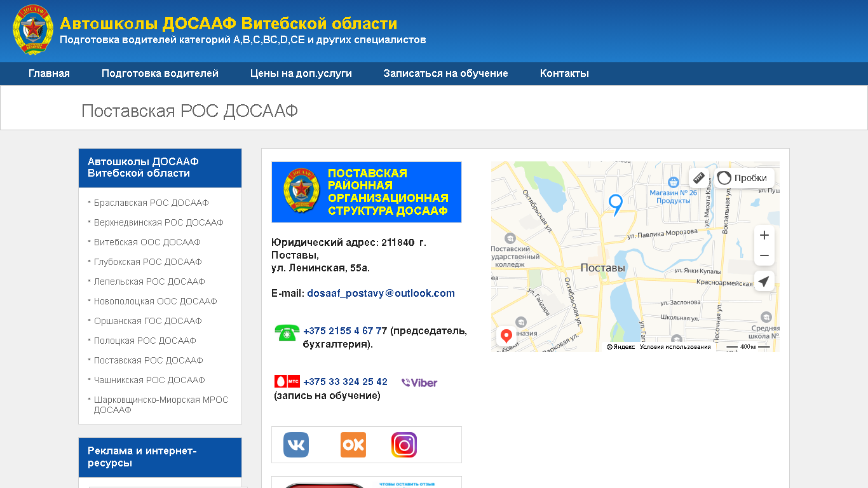Click phone number +375 2155 4 67 77
Viewport: 868px width, 488px height.
pyautogui.click(x=345, y=331)
